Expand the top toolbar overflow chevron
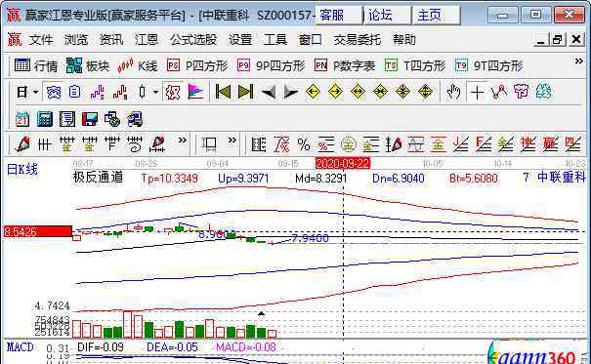 tap(578, 61)
